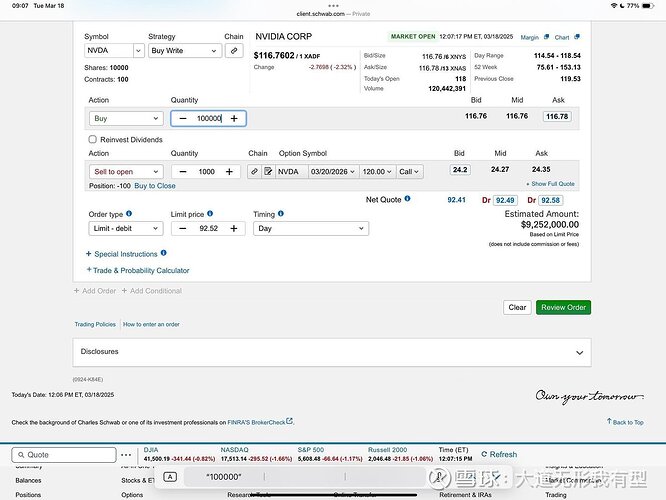The height and width of the screenshot is (500, 666).
Task: Open the Limit price info icon
Action: [x=210, y=214]
